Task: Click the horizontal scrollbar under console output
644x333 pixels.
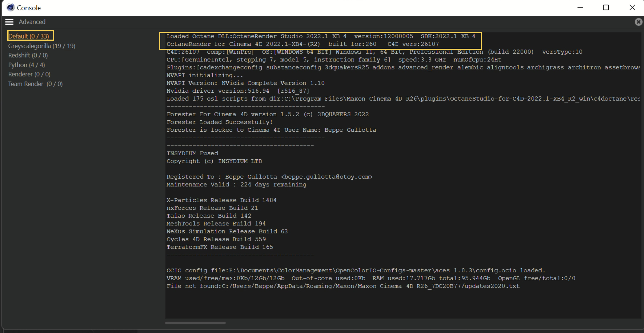Action: tap(195, 323)
